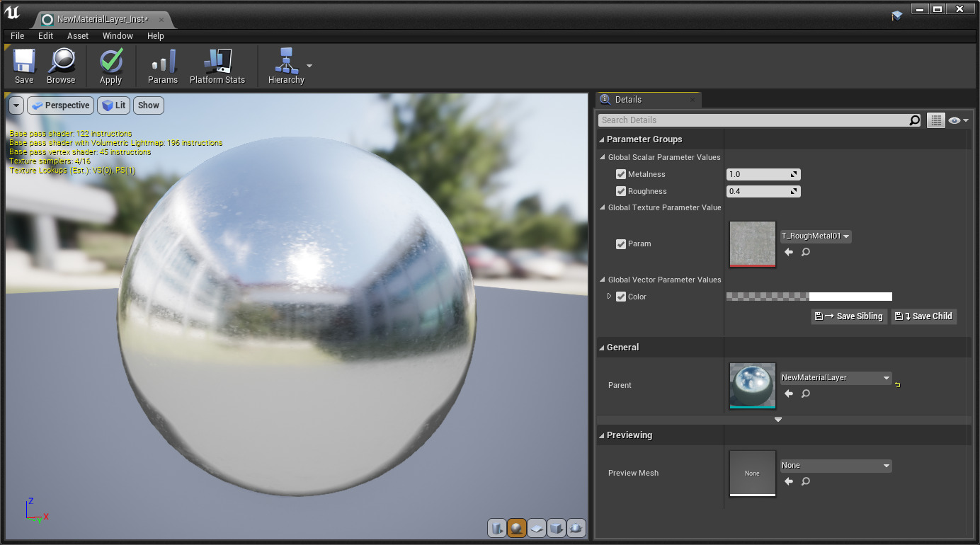Expand the Color parameter disclosure triangle

tap(610, 297)
